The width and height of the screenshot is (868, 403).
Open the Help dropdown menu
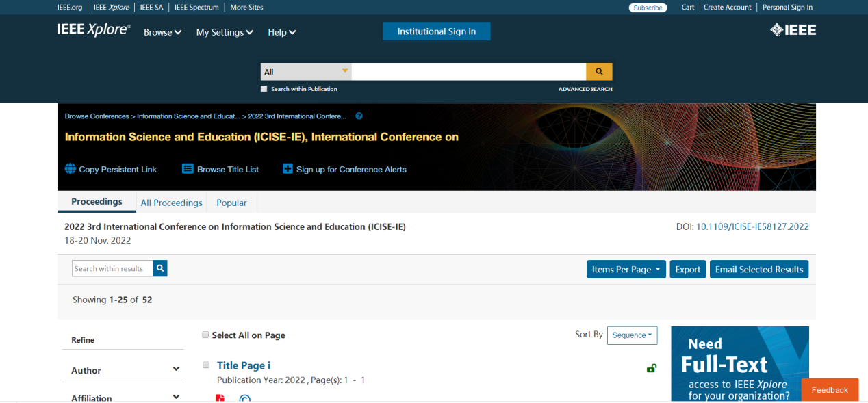[281, 32]
